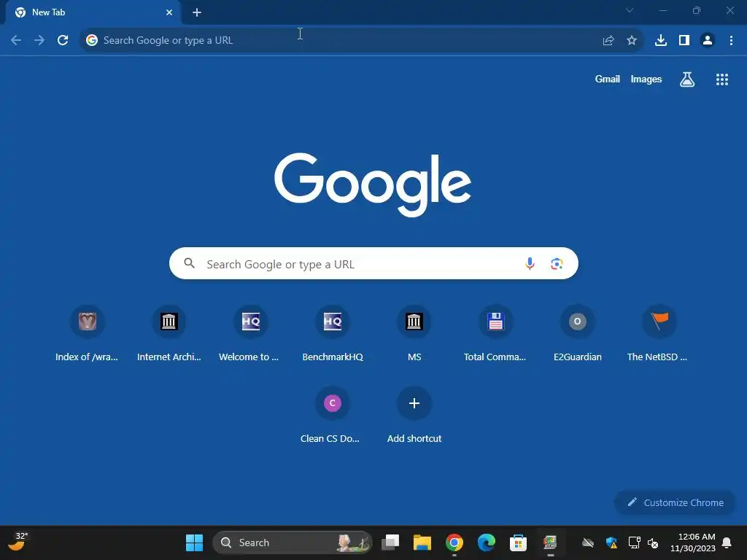Open the Windows Start menu

(194, 542)
